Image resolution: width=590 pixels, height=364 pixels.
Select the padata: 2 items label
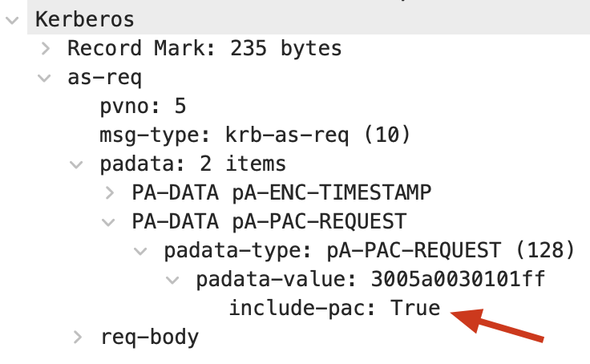[x=192, y=164]
